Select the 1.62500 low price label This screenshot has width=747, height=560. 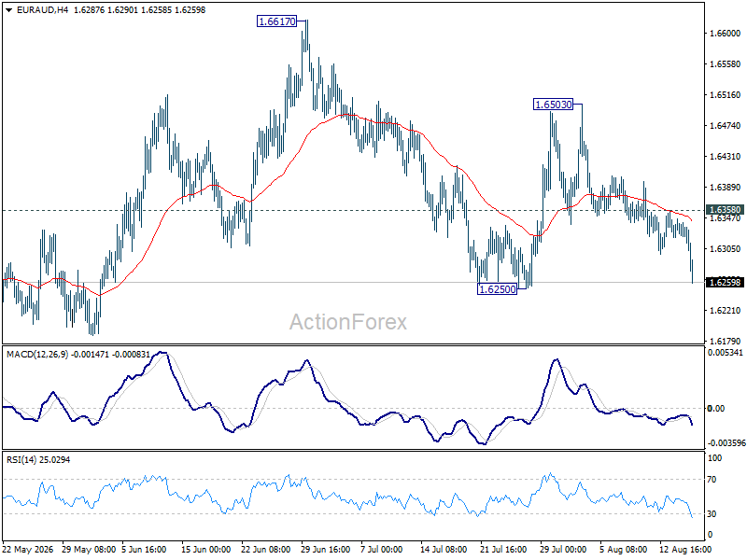point(497,289)
